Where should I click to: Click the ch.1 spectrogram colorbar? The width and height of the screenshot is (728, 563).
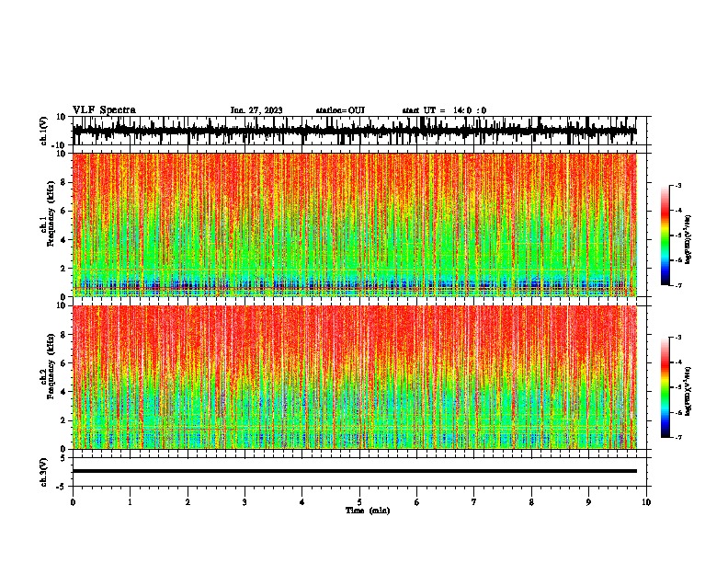[x=665, y=236]
